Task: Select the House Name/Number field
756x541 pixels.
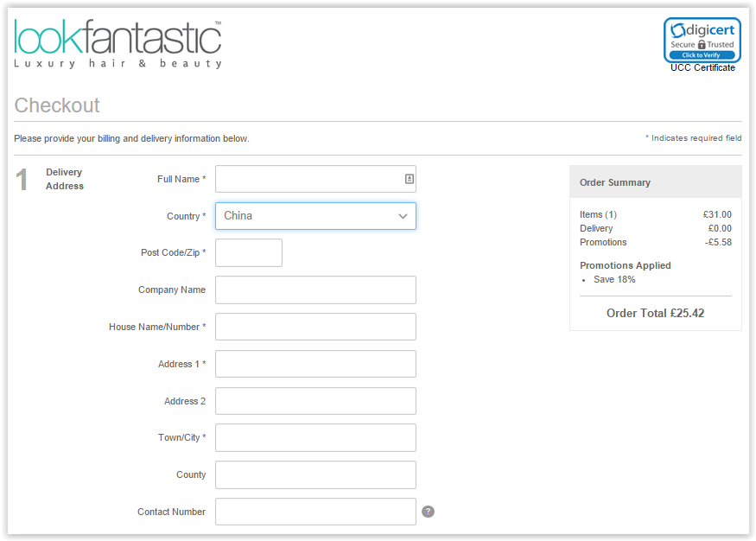Action: [315, 327]
